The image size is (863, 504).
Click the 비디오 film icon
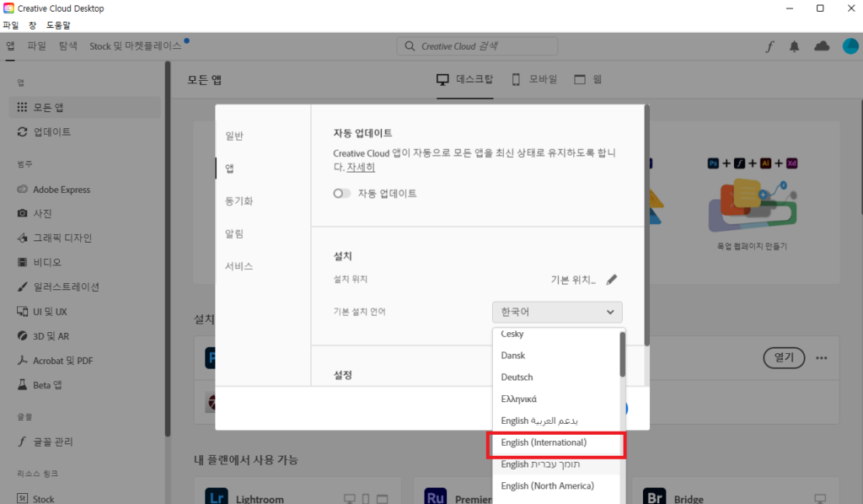(22, 262)
